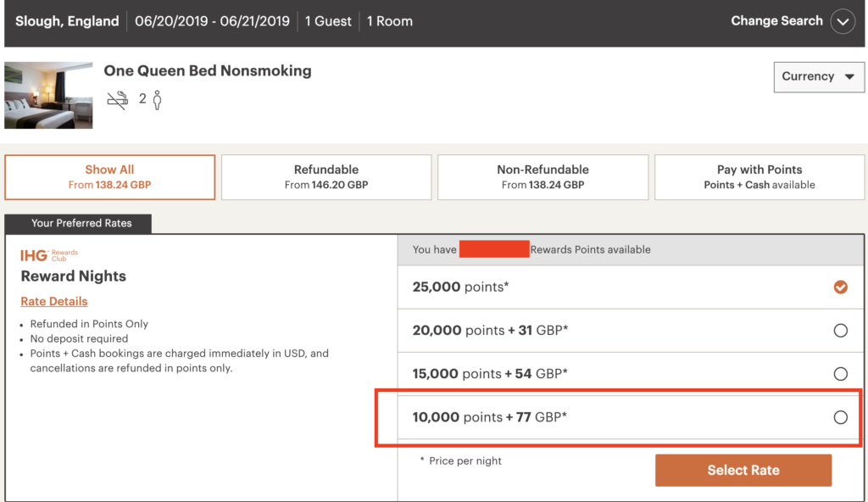This screenshot has height=502, width=868.
Task: Select Your Preferred Rates tab
Action: point(81,223)
